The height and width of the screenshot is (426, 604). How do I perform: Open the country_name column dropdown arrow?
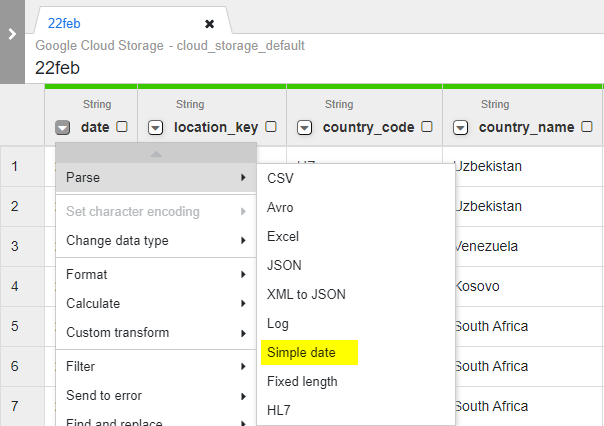pos(461,127)
